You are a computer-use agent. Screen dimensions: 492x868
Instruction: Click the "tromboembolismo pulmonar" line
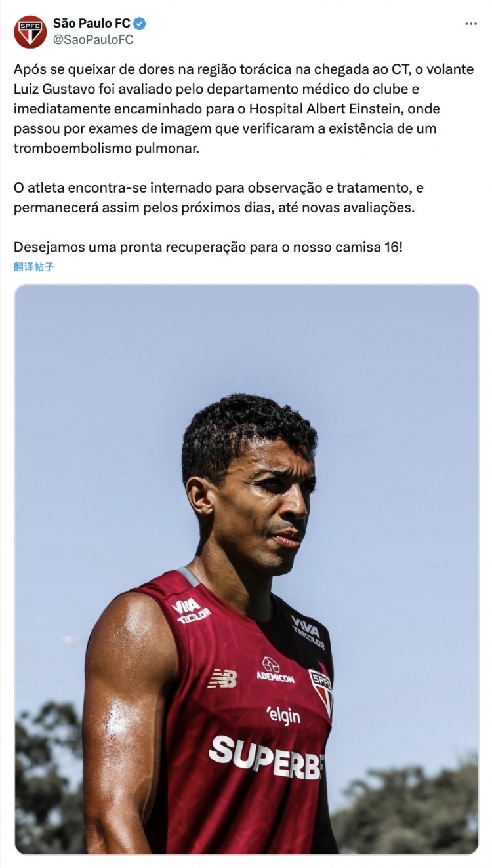[x=106, y=148]
